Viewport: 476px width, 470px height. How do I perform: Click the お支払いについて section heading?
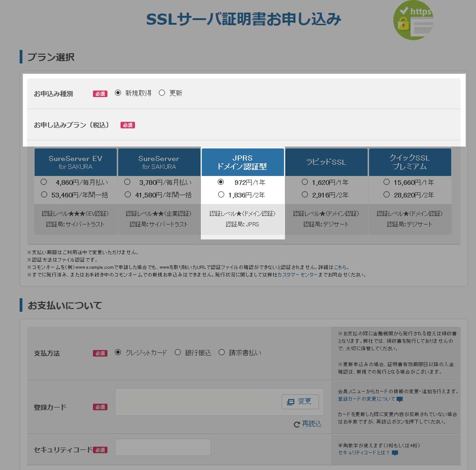tap(64, 305)
